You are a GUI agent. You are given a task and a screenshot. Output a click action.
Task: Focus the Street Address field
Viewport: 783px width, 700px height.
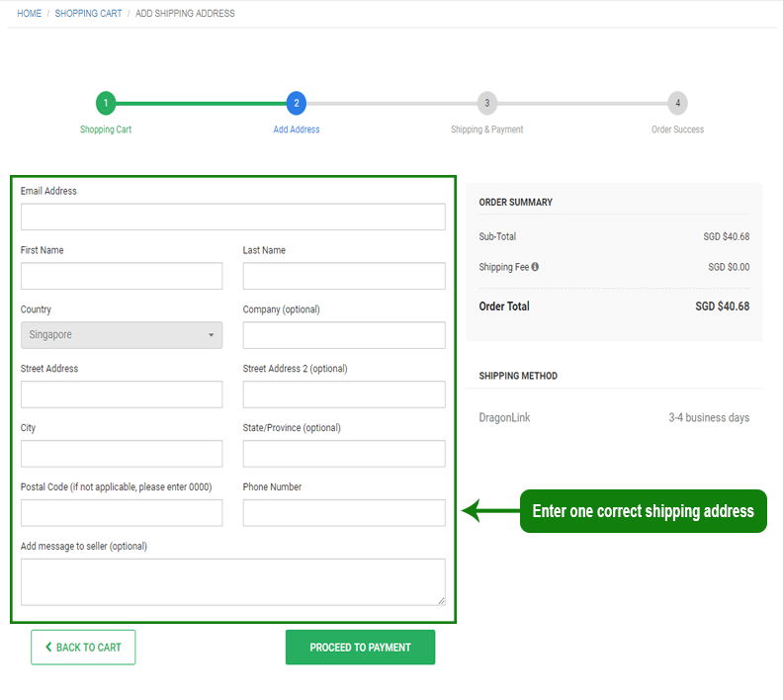[122, 394]
